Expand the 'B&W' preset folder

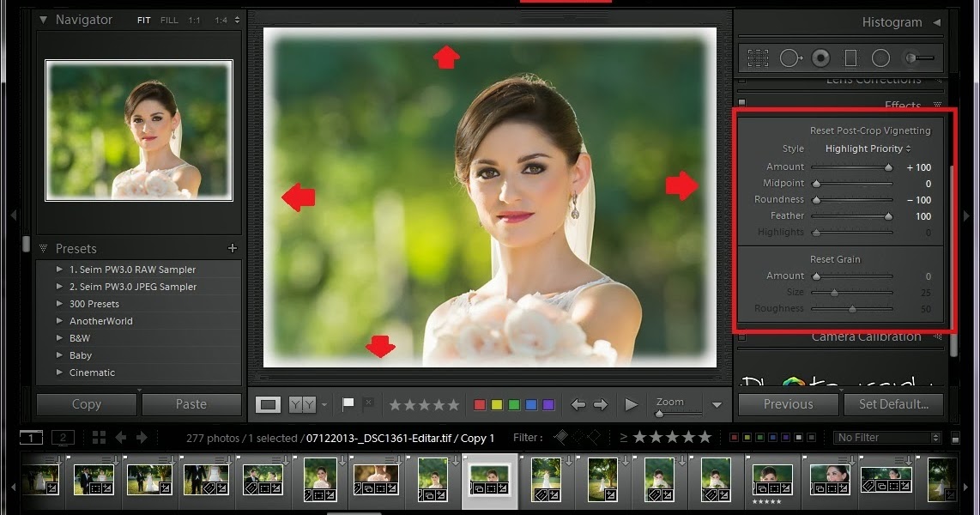tap(59, 338)
